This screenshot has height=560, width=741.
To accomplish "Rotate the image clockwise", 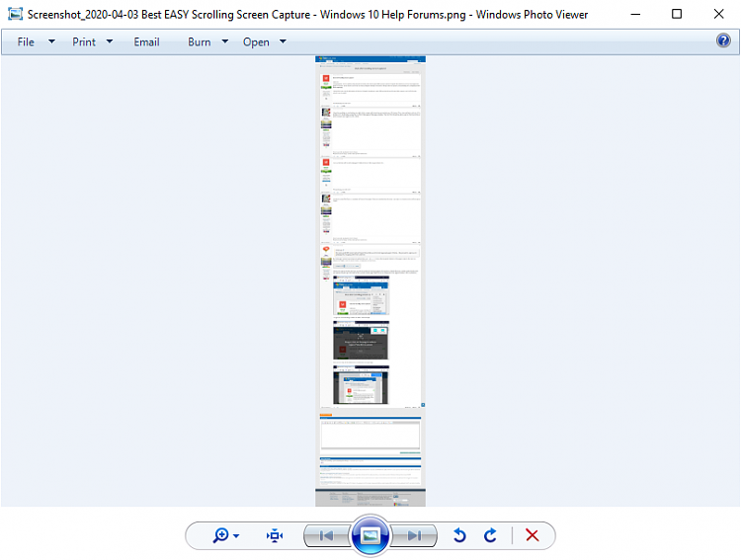I will tap(490, 535).
